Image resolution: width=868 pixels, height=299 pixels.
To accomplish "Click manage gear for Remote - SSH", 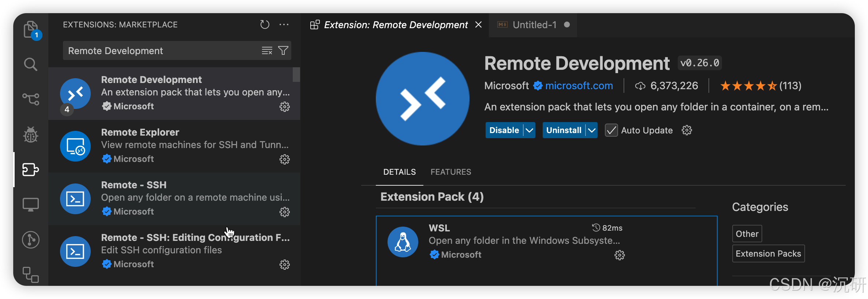I will 285,212.
